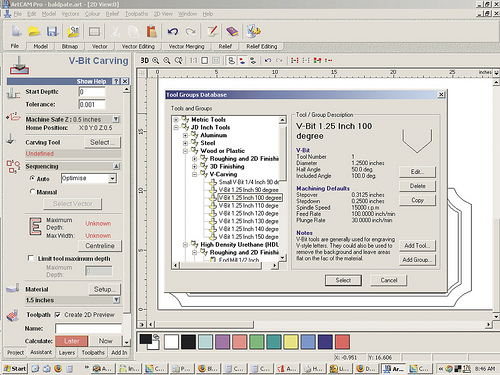The width and height of the screenshot is (500, 375).
Task: Select the Manual sequencing radio button
Action: [32, 191]
